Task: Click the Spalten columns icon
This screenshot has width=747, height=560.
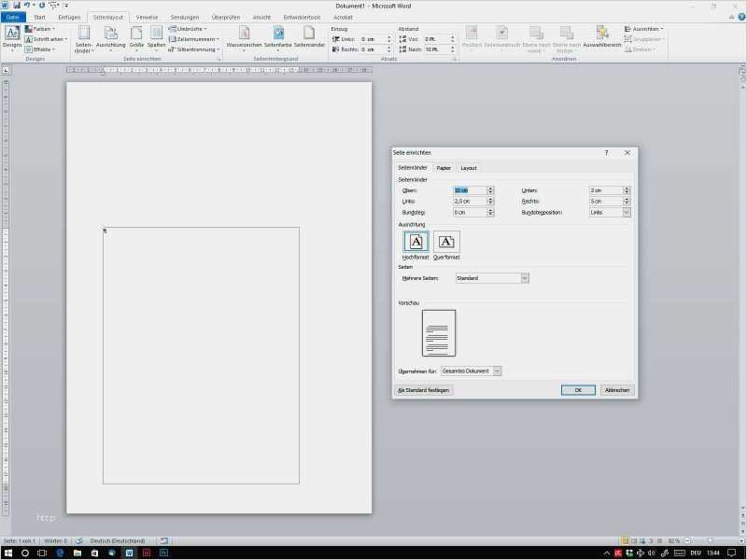Action: click(156, 38)
